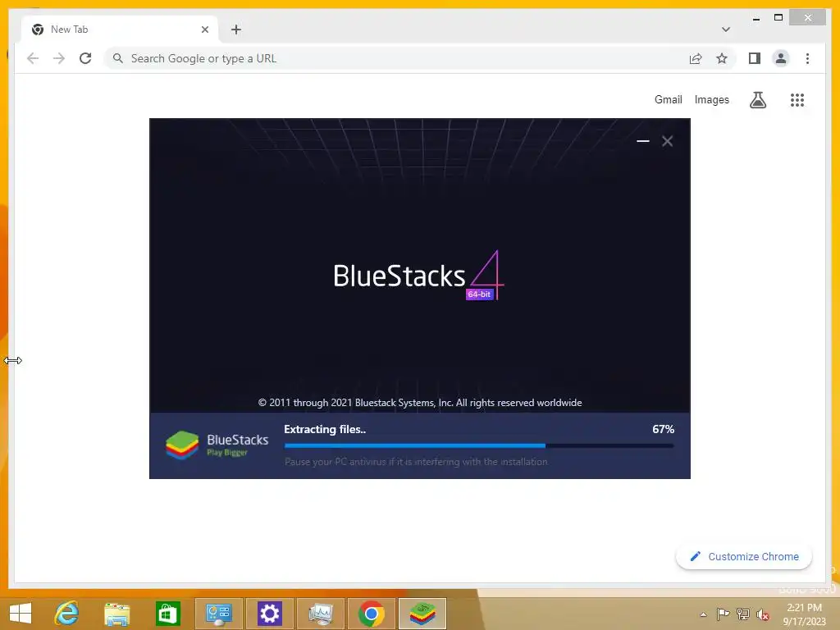Show hidden system tray icons
This screenshot has width=840, height=630.
click(703, 614)
